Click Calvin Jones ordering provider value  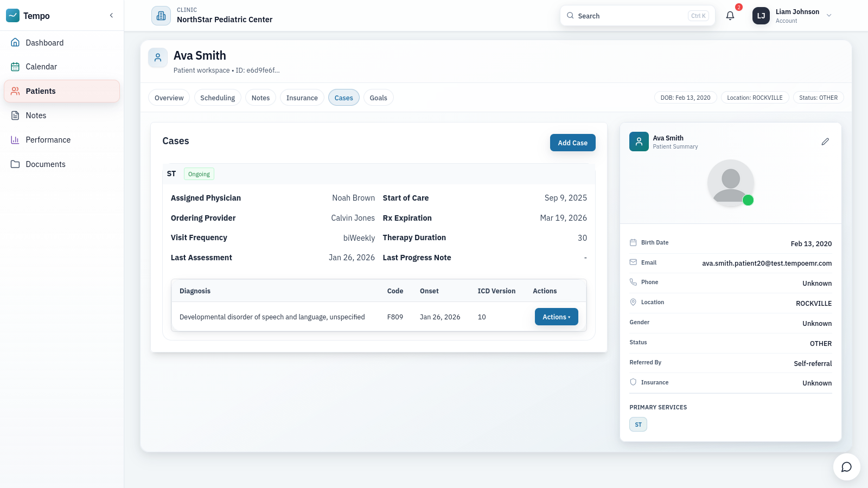pos(353,218)
